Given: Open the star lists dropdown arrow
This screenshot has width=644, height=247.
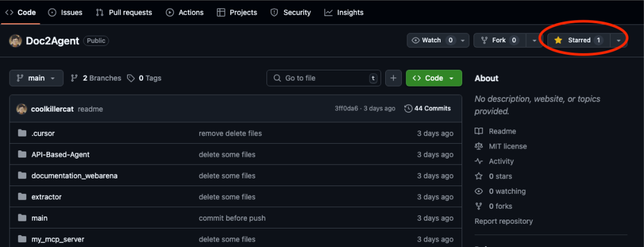Looking at the screenshot, I should point(619,40).
